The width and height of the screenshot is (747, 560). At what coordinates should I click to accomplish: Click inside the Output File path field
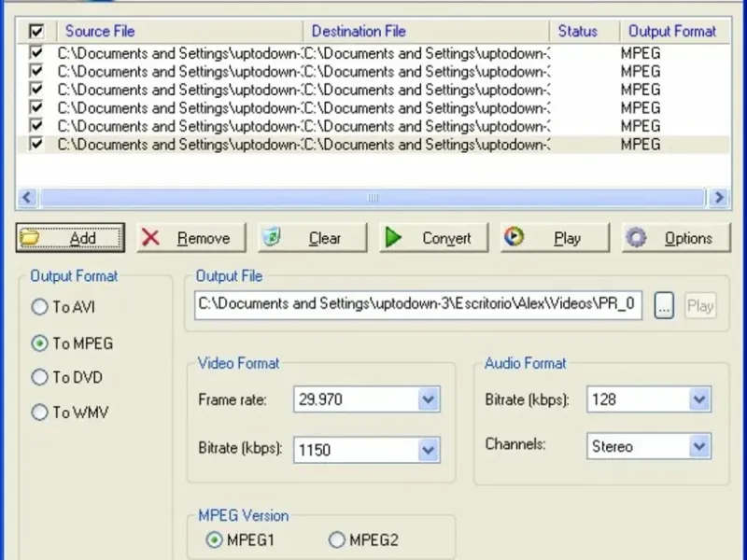[x=417, y=305]
